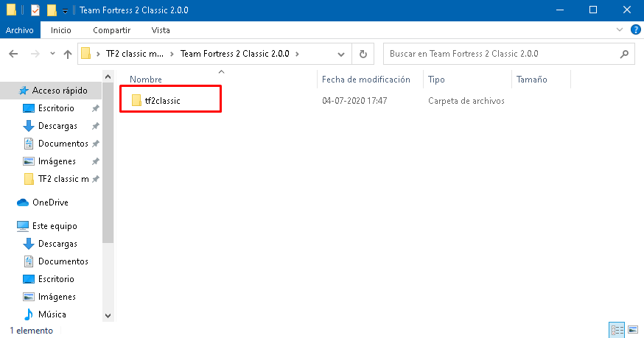Click the search magnifier icon
This screenshot has width=644, height=338.
624,54
